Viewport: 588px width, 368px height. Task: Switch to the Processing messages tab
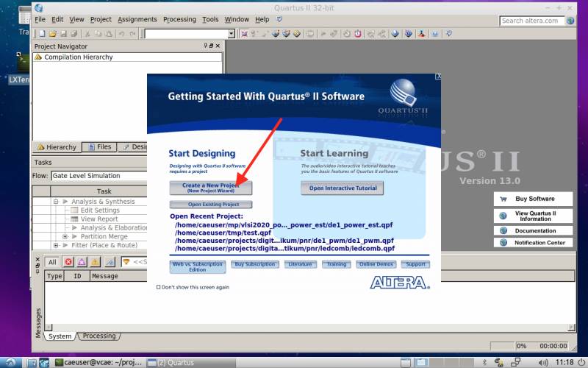click(x=98, y=336)
